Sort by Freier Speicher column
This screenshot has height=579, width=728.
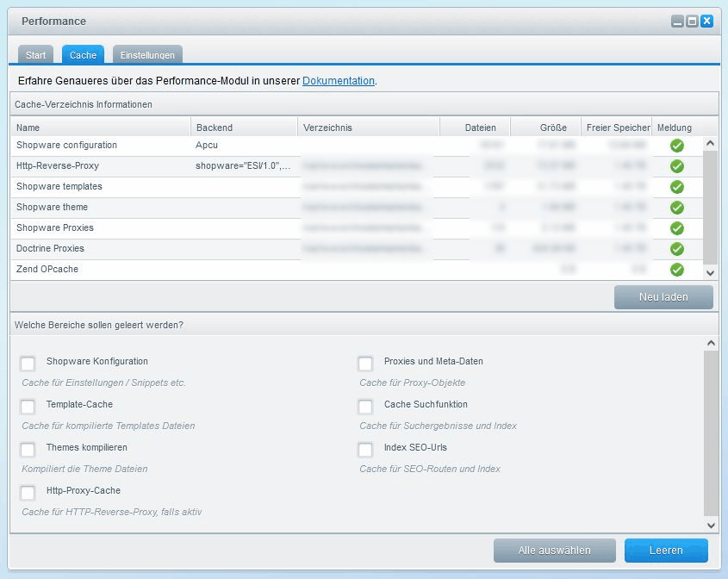(617, 128)
